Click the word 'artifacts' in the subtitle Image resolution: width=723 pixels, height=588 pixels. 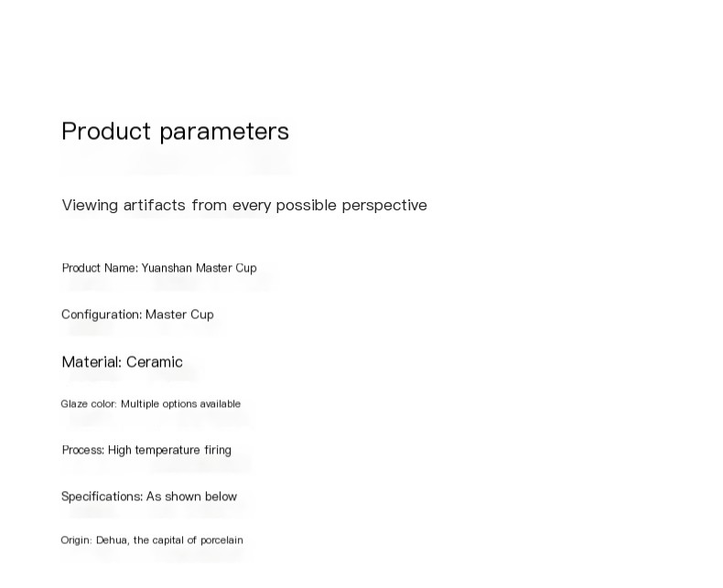[x=155, y=205]
